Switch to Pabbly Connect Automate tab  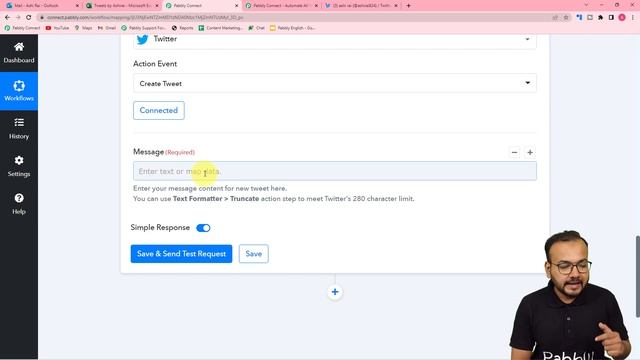[x=281, y=6]
